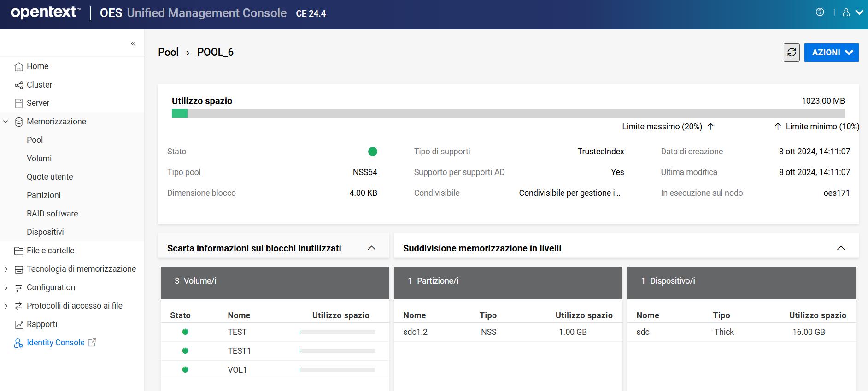Expand the Configuration menu section
Image resolution: width=868 pixels, height=391 pixels.
[x=6, y=288]
